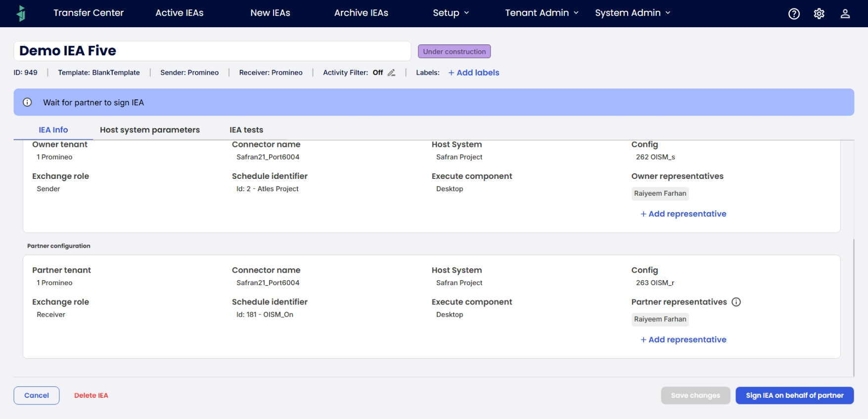The image size is (868, 419).
Task: Expand the Tenant Admin dropdown menu
Action: pyautogui.click(x=542, y=13)
